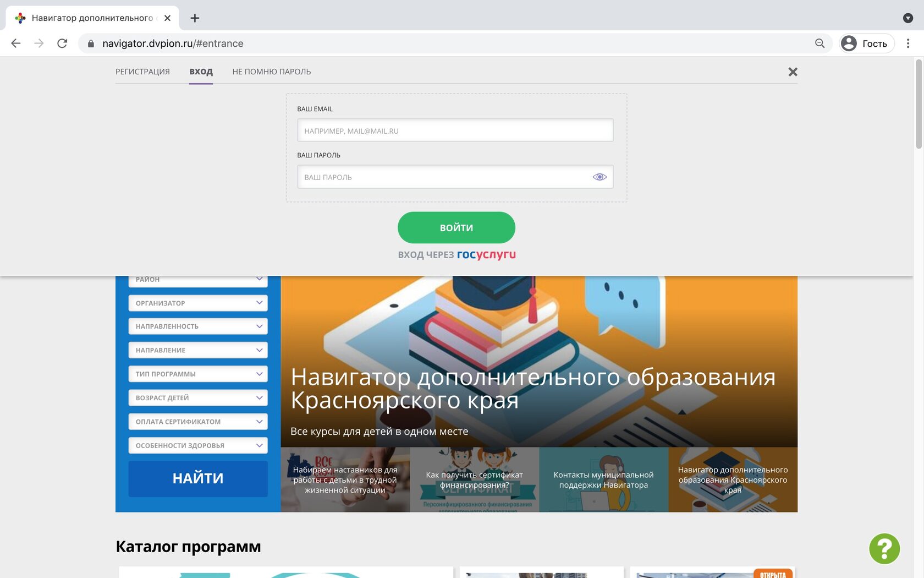Open the НАПРАВЛЕНИЕ dropdown
The height and width of the screenshot is (578, 924).
click(x=198, y=350)
